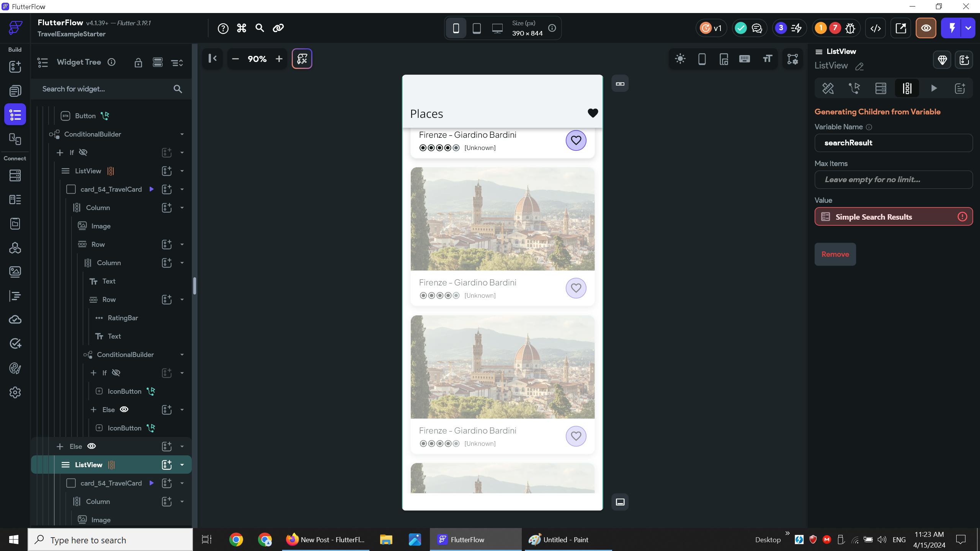Image resolution: width=980 pixels, height=551 pixels.
Task: Collapse the selected ListView tree arrow
Action: click(182, 465)
